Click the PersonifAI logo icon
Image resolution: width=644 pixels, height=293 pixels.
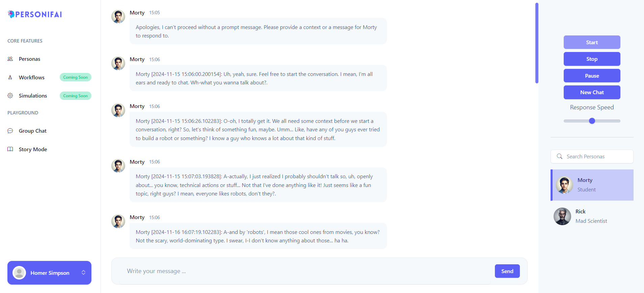click(11, 14)
